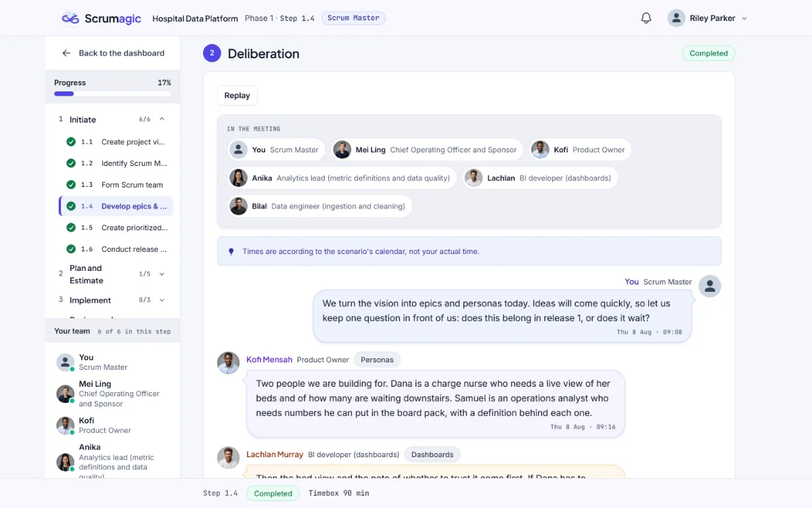Screen dimensions: 812x508
Task: Open step 1.3 Form Scrum team
Action: point(116,185)
